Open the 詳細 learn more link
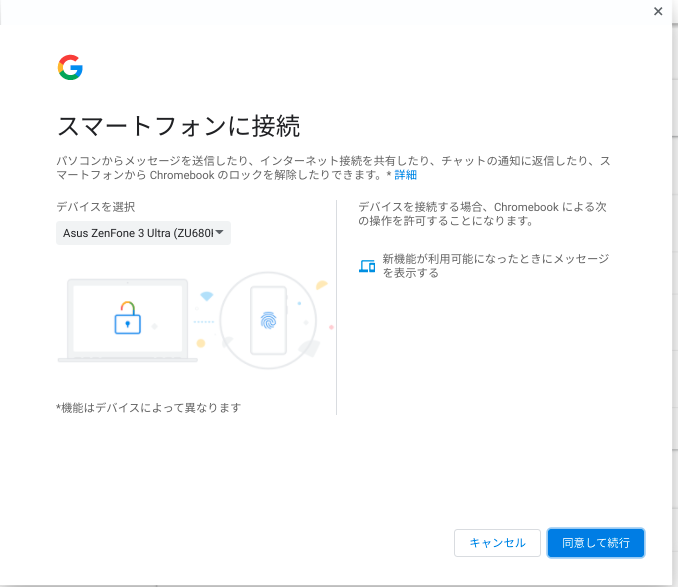678x587 pixels. 405,175
